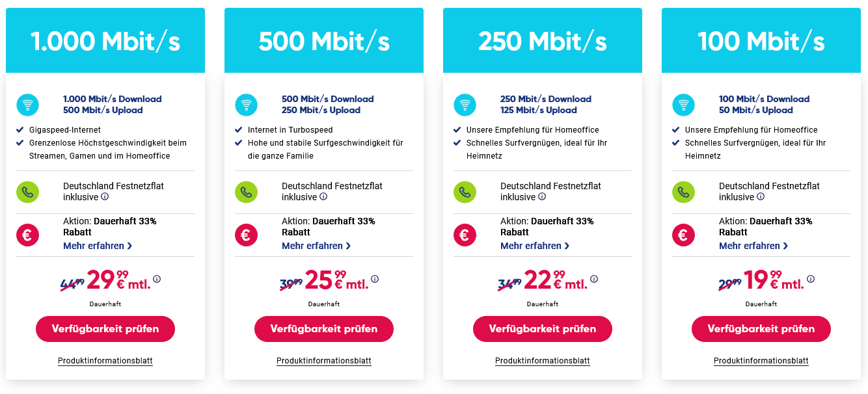868x394 pixels.
Task: Check availability for the 1.000 Mbit/s plan
Action: (x=105, y=329)
